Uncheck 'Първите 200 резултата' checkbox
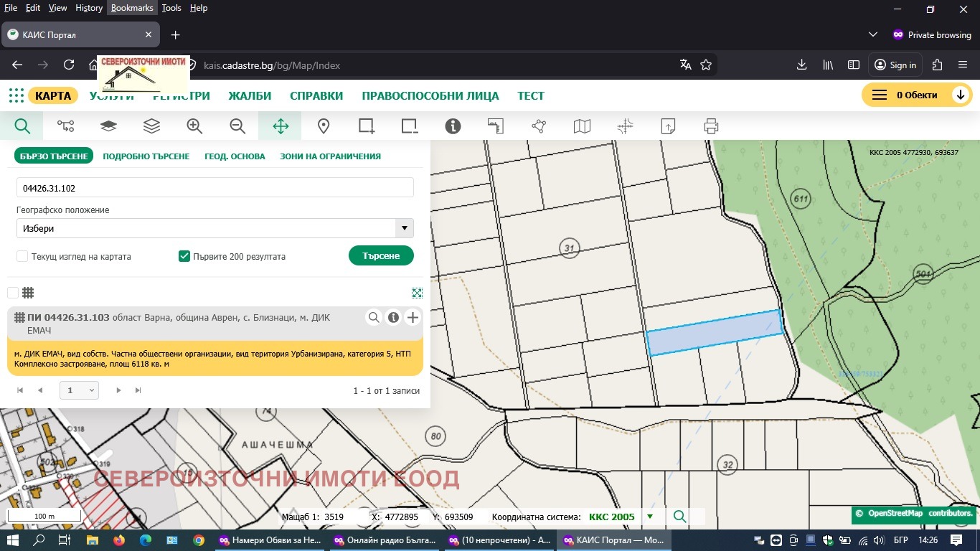This screenshot has height=551, width=980. click(x=184, y=256)
